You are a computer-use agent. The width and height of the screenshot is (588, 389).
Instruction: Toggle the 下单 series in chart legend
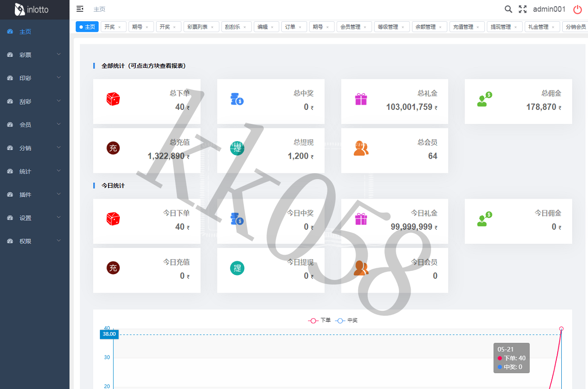319,320
